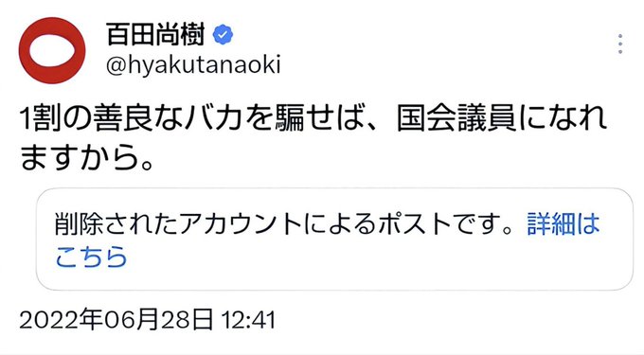
Task: Click the 2022年06月28日 date stamp
Action: click(x=116, y=320)
